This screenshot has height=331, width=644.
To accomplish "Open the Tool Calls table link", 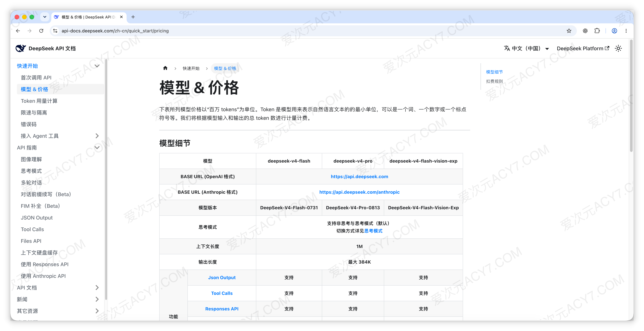I will coord(222,293).
